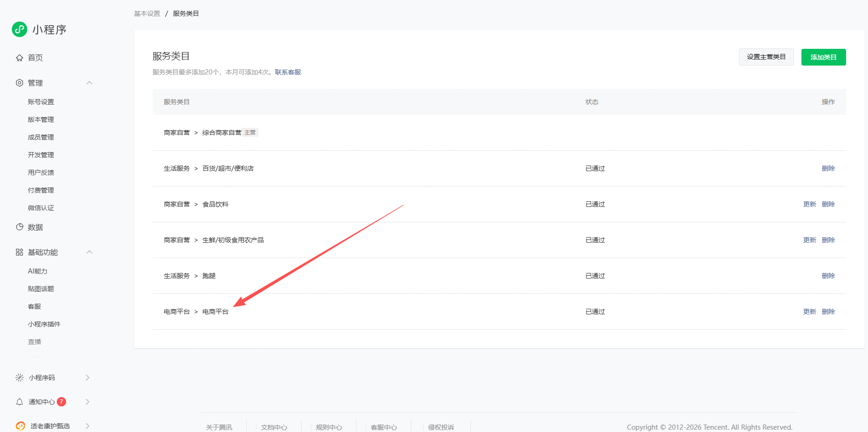Update the 生鲜/初级食用农产品 category

(x=810, y=240)
